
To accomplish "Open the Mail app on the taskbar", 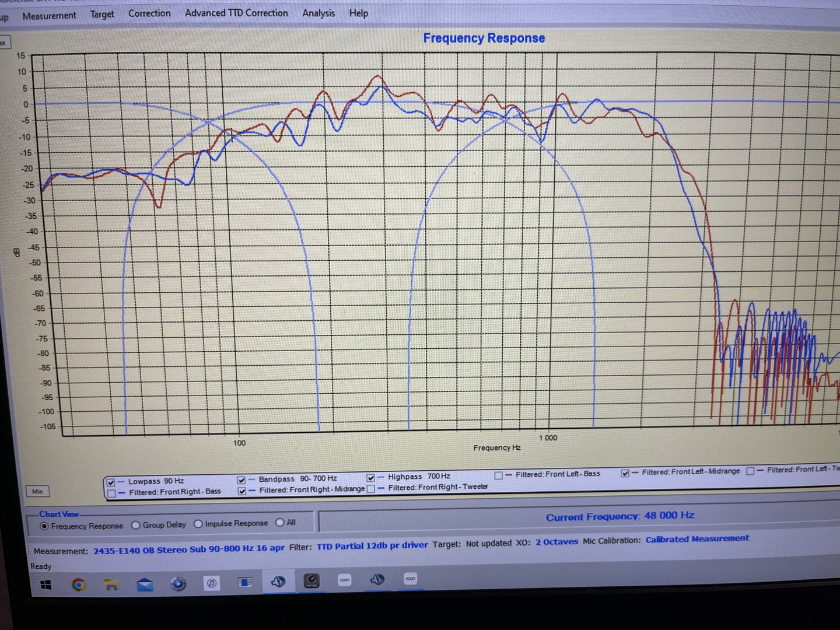I will coord(145,584).
